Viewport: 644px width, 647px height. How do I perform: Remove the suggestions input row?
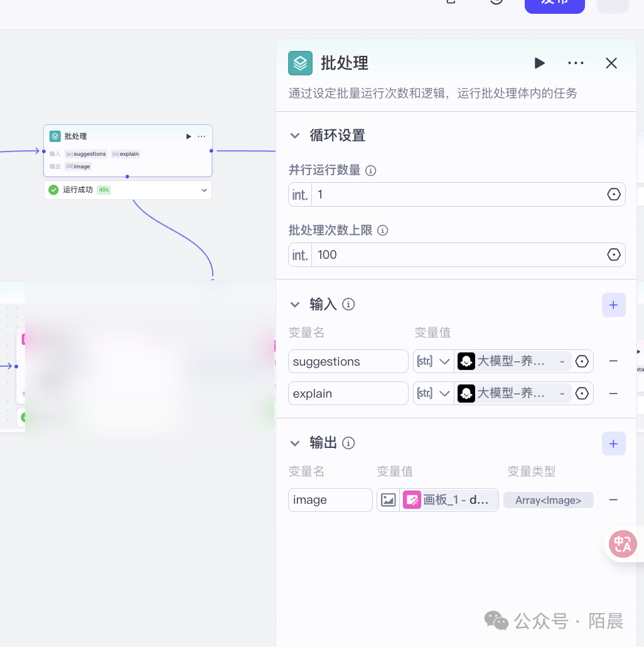coord(613,361)
